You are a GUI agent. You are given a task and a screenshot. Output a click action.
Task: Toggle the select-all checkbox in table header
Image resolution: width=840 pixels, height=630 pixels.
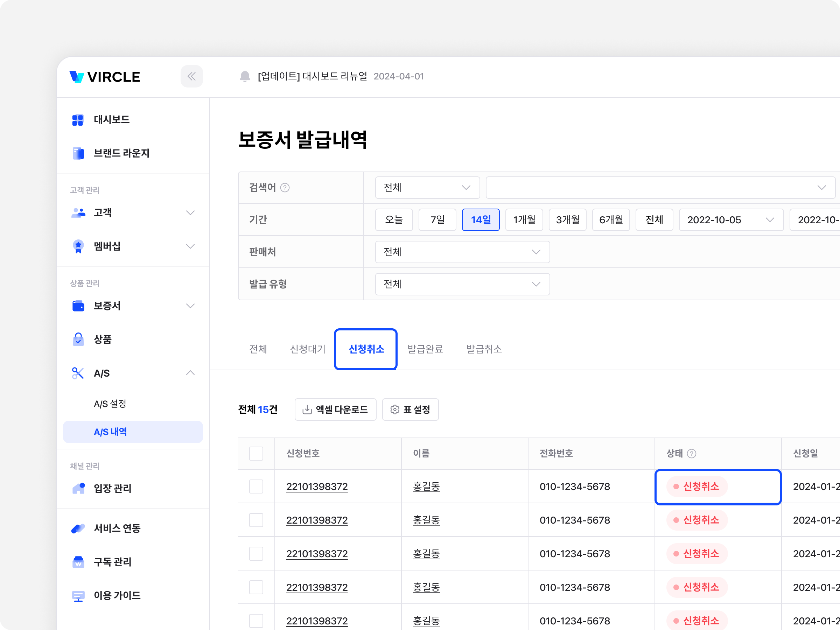[x=256, y=453]
